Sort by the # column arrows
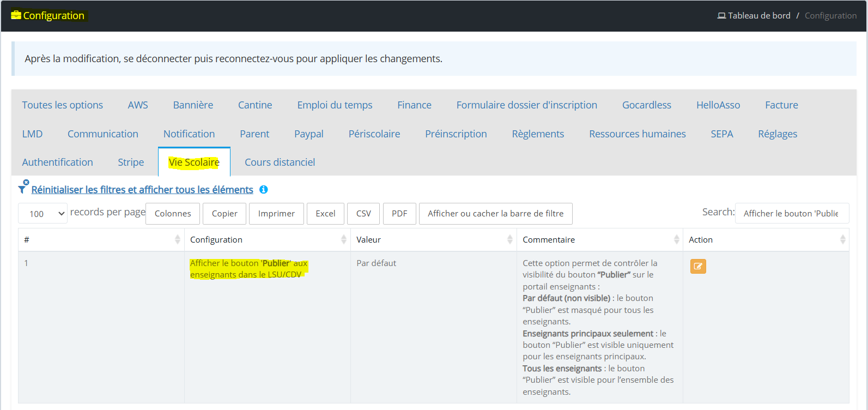 click(177, 239)
